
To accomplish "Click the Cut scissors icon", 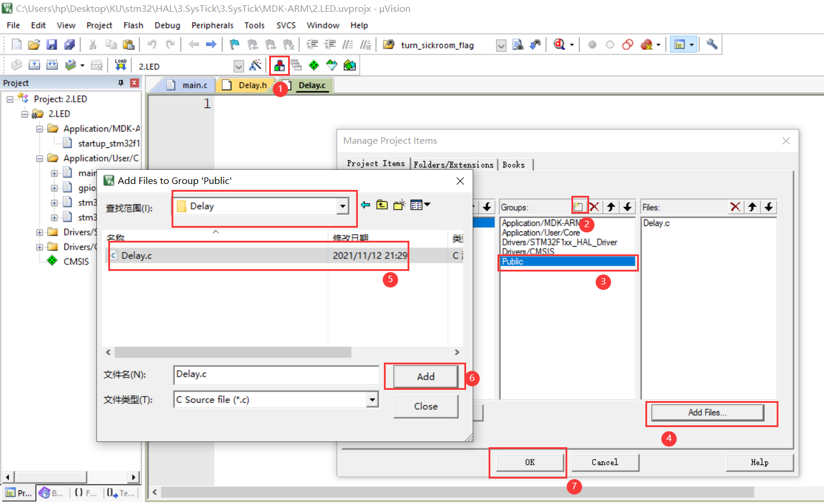I will point(93,44).
